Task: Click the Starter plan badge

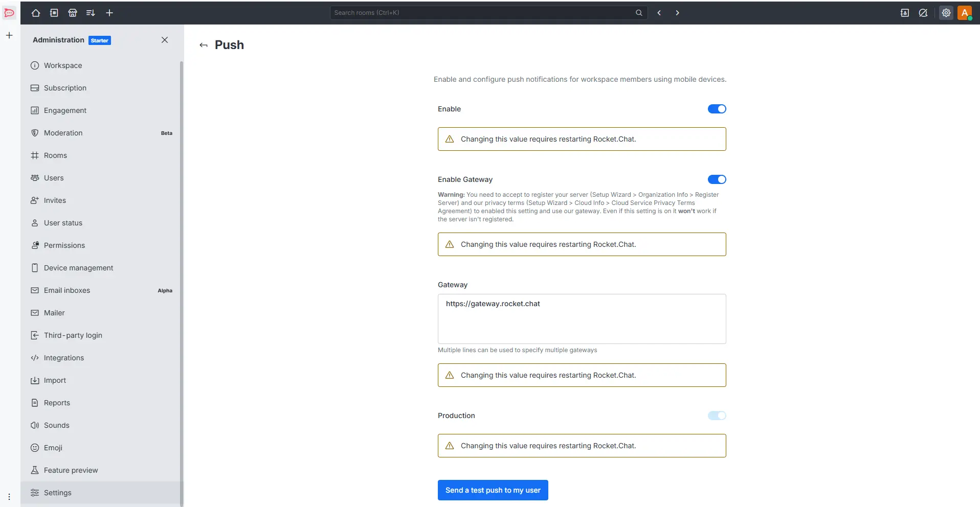Action: coord(100,40)
